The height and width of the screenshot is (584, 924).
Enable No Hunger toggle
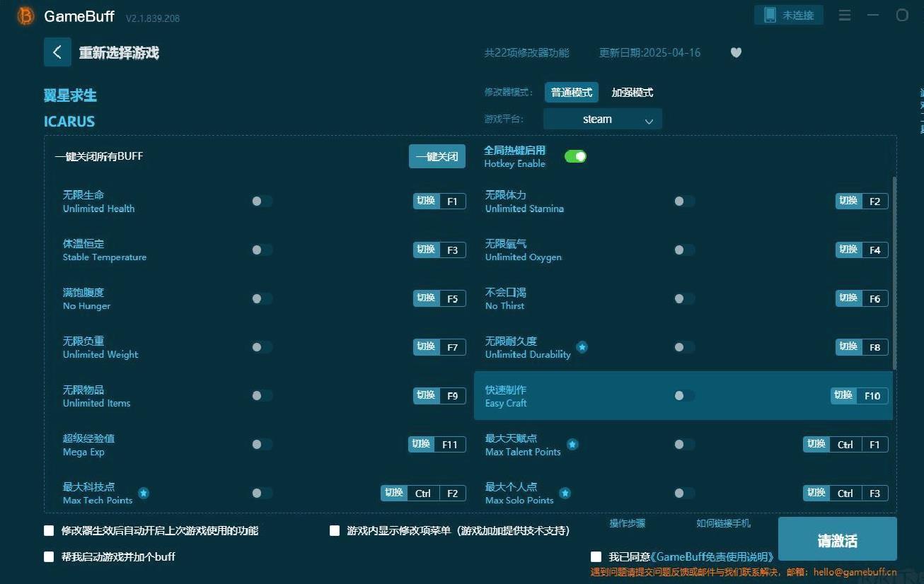pyautogui.click(x=262, y=298)
